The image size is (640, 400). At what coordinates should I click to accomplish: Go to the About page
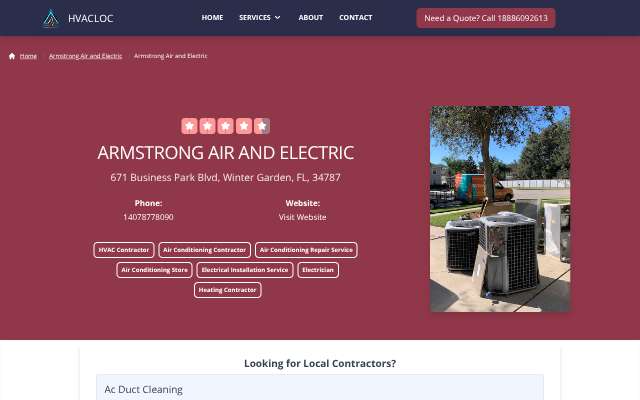click(x=311, y=18)
